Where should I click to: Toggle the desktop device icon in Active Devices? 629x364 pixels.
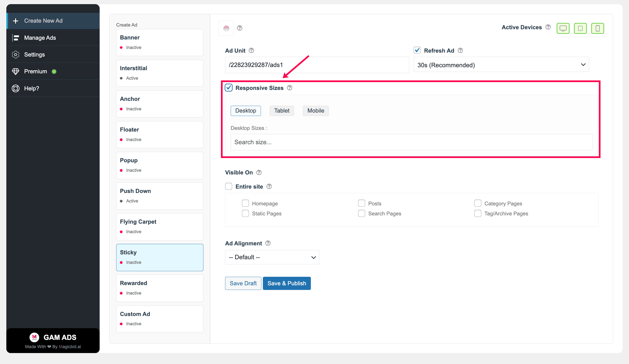point(563,28)
